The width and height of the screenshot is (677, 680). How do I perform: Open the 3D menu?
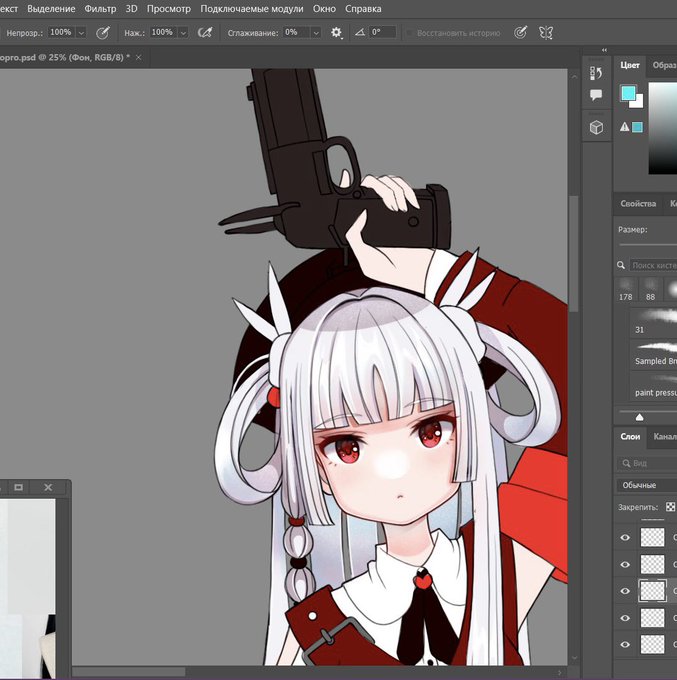(x=131, y=9)
